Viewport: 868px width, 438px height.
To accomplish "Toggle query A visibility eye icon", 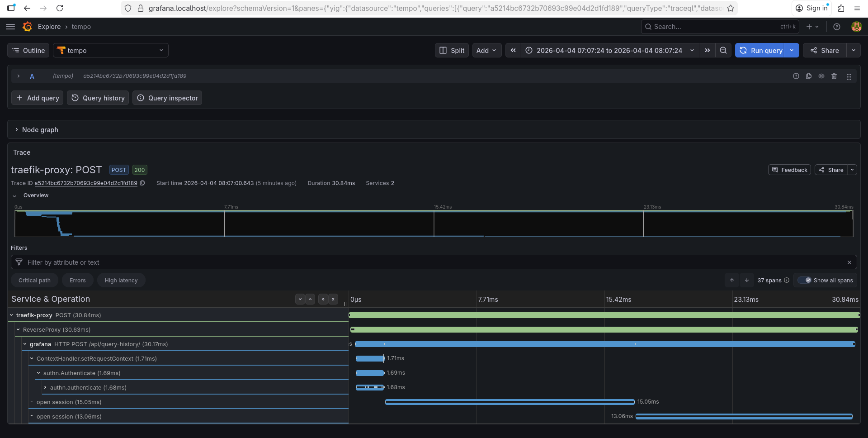I will tap(821, 76).
